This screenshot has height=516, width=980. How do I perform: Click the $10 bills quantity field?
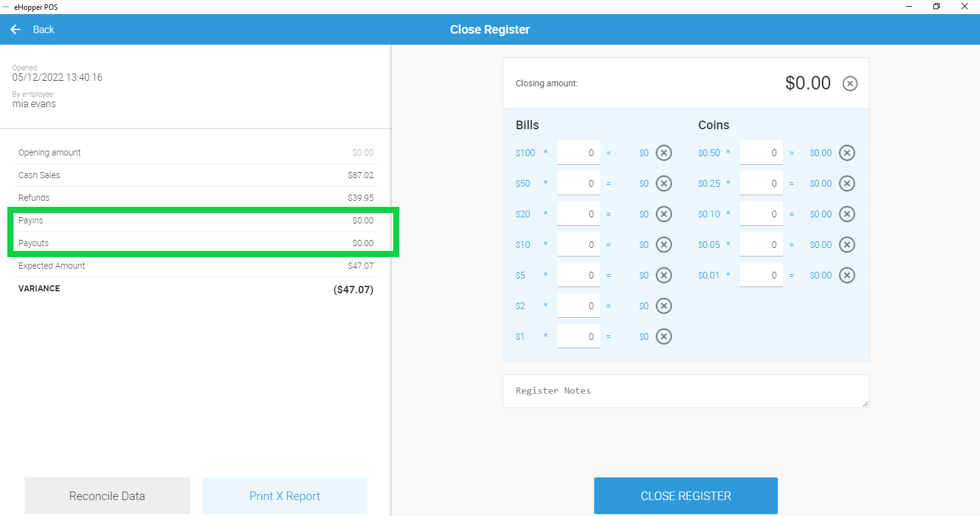[579, 244]
